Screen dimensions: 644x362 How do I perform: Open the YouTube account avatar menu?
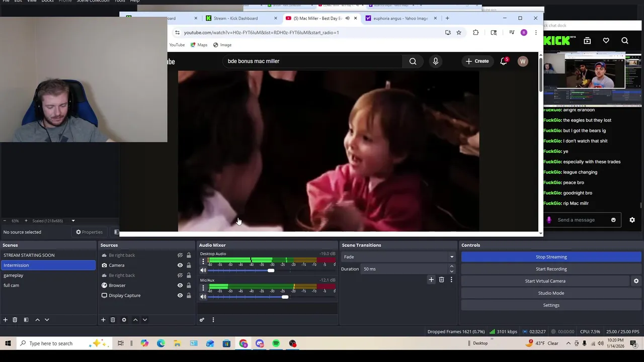coord(523,61)
